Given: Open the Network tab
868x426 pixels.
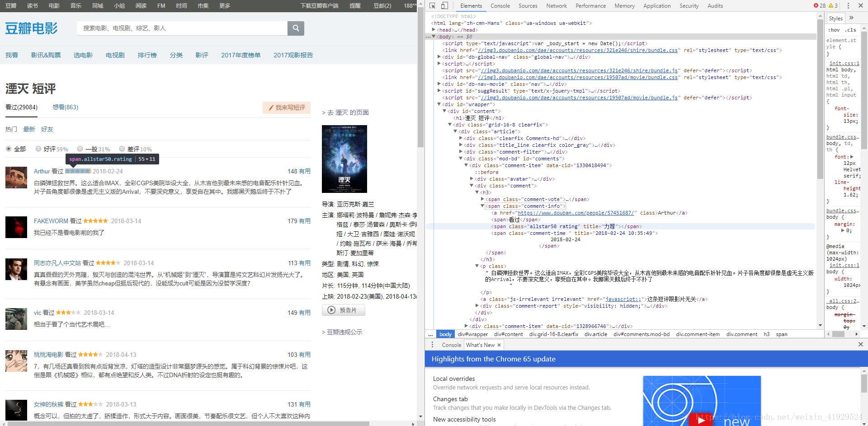Looking at the screenshot, I should (x=557, y=6).
